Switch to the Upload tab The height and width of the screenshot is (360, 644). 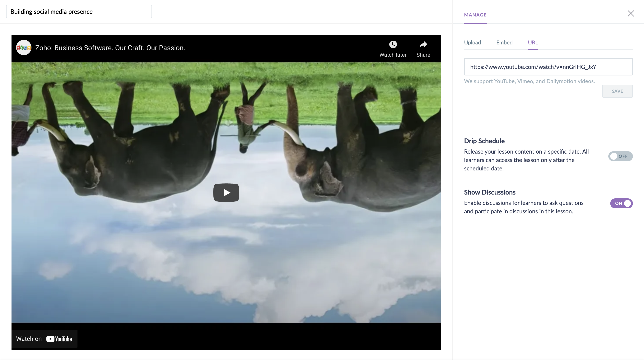(472, 43)
